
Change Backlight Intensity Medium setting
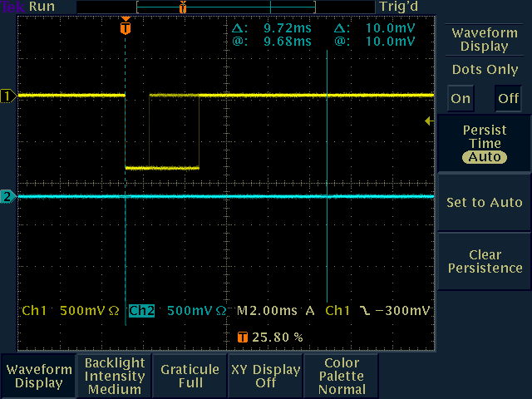(115, 376)
